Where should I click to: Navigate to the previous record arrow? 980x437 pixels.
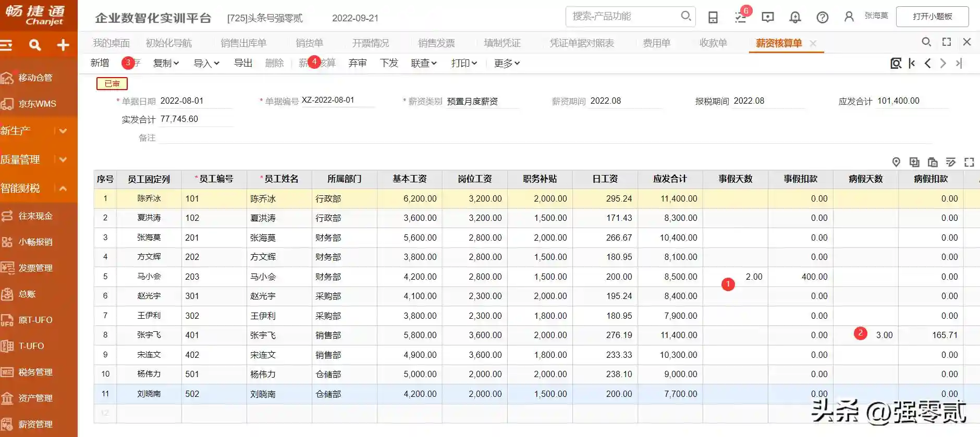tap(927, 64)
